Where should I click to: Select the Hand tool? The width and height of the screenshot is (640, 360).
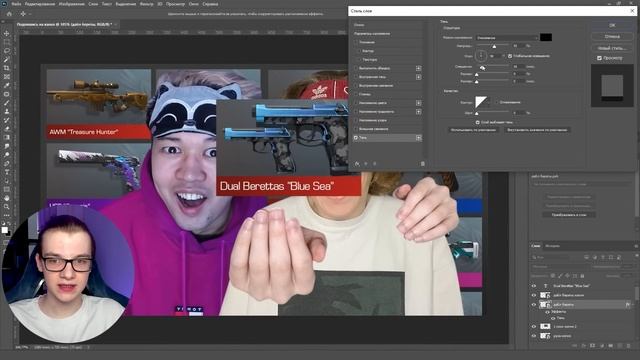coord(7,198)
